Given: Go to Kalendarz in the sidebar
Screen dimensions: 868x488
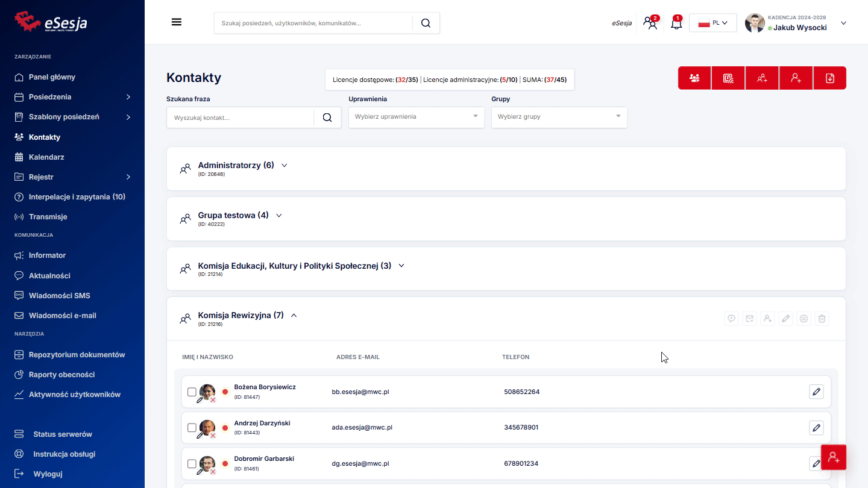Looking at the screenshot, I should pyautogui.click(x=46, y=157).
